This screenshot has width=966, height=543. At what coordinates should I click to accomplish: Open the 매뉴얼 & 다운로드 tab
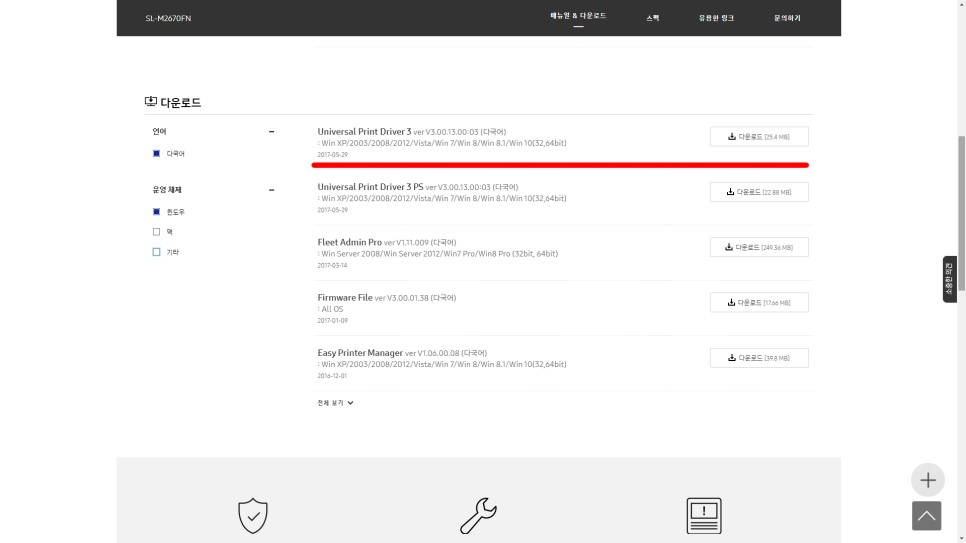(578, 16)
